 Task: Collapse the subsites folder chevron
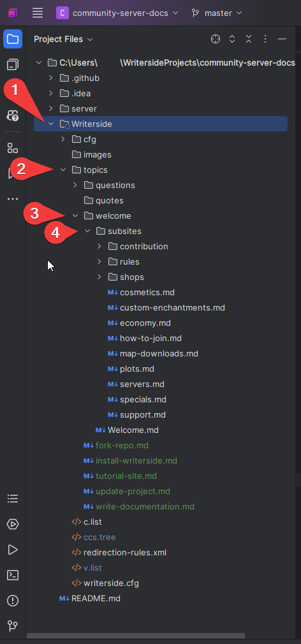pos(87,231)
